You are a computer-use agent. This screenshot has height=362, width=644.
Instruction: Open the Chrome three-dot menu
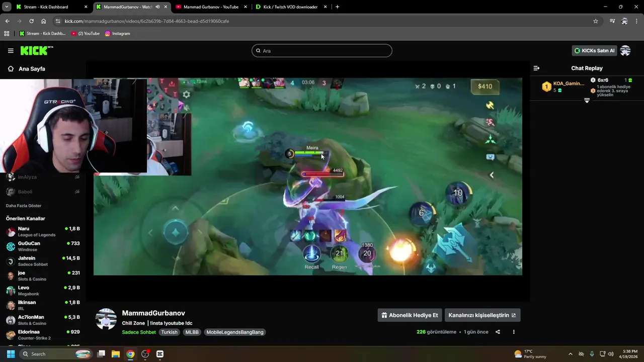(637, 21)
